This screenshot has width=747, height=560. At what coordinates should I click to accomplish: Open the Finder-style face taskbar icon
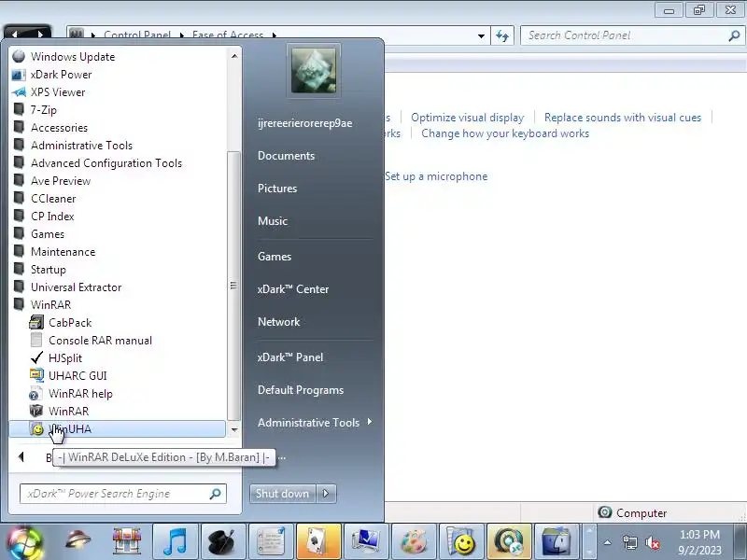click(556, 542)
